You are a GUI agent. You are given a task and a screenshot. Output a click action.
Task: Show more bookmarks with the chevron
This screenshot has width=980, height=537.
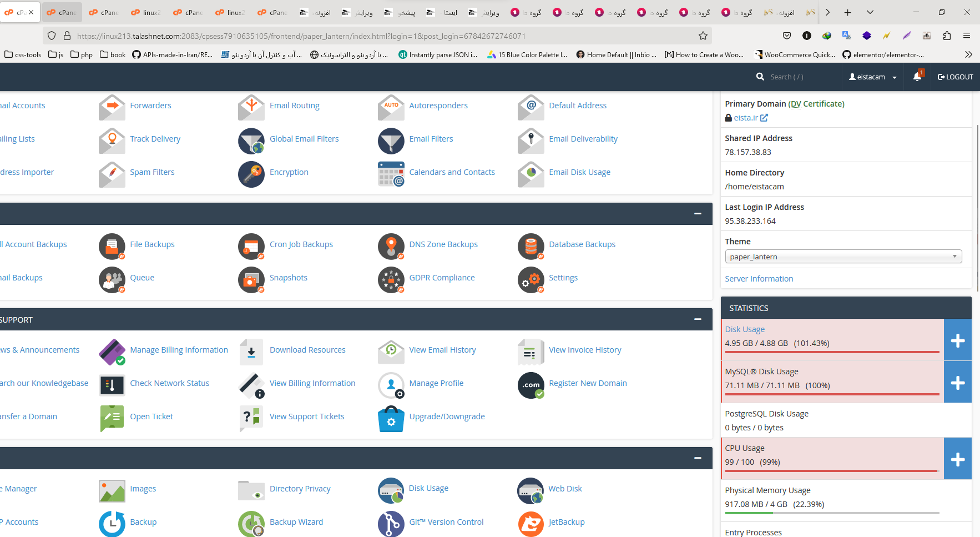click(x=968, y=54)
